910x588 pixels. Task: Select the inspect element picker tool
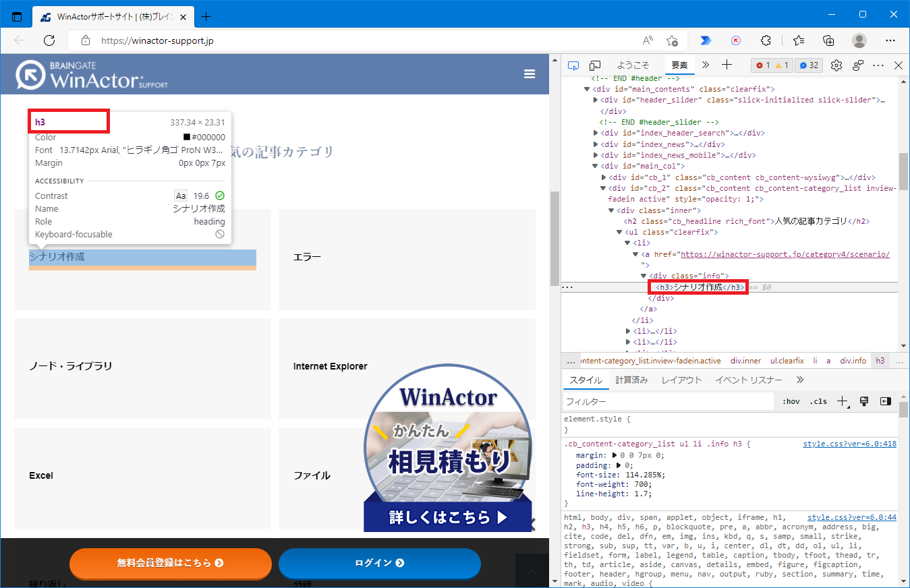point(573,65)
